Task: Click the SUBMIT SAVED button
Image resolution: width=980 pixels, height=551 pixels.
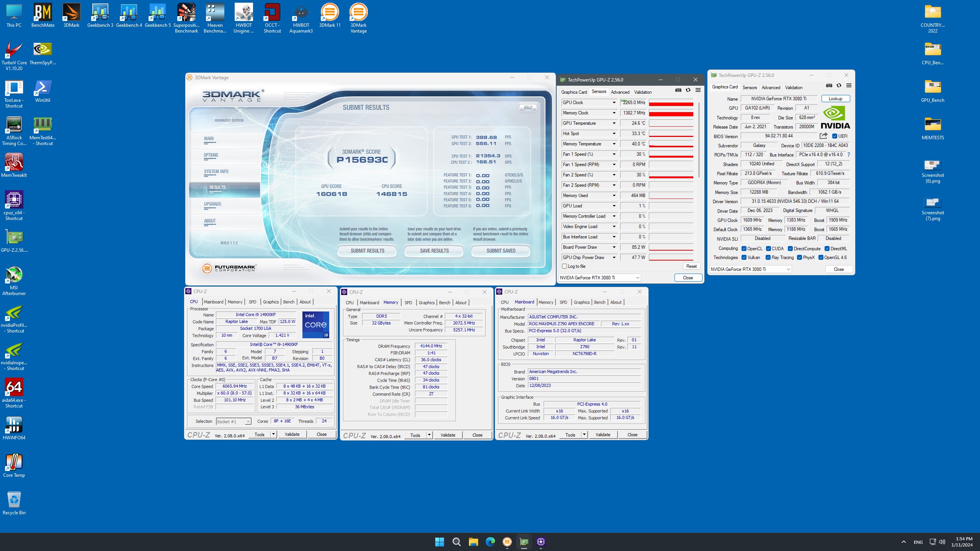Action: coord(501,251)
